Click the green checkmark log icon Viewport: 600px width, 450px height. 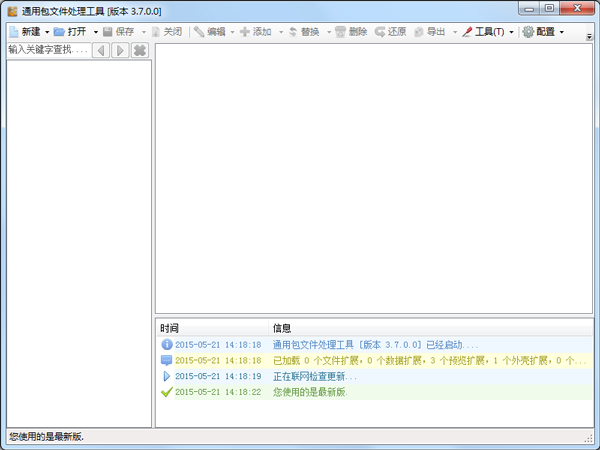click(166, 392)
